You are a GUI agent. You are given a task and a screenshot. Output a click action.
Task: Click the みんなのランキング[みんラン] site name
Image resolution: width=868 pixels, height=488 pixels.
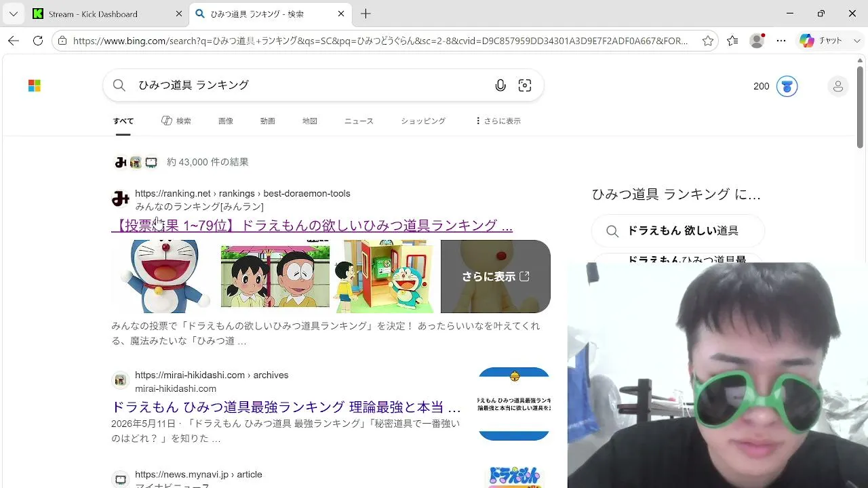(x=199, y=207)
